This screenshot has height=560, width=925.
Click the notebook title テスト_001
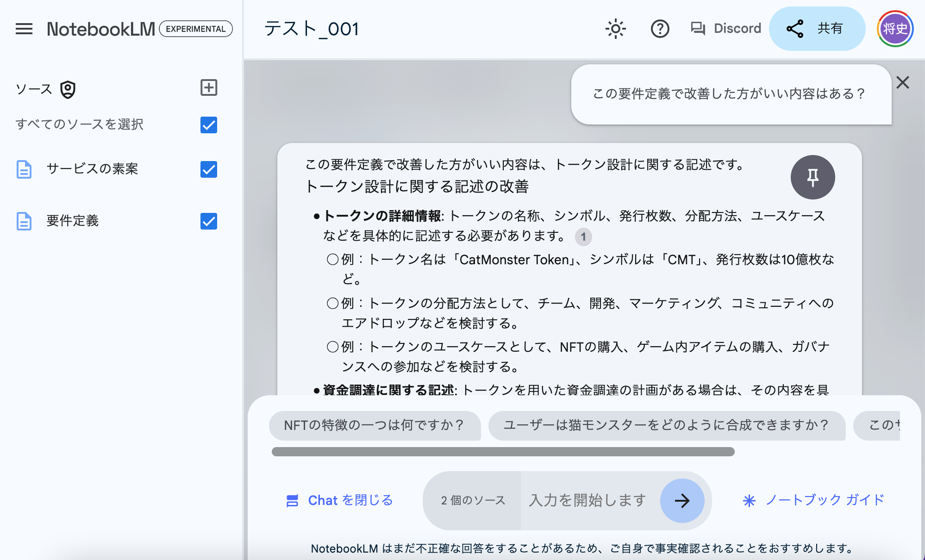[x=312, y=29]
